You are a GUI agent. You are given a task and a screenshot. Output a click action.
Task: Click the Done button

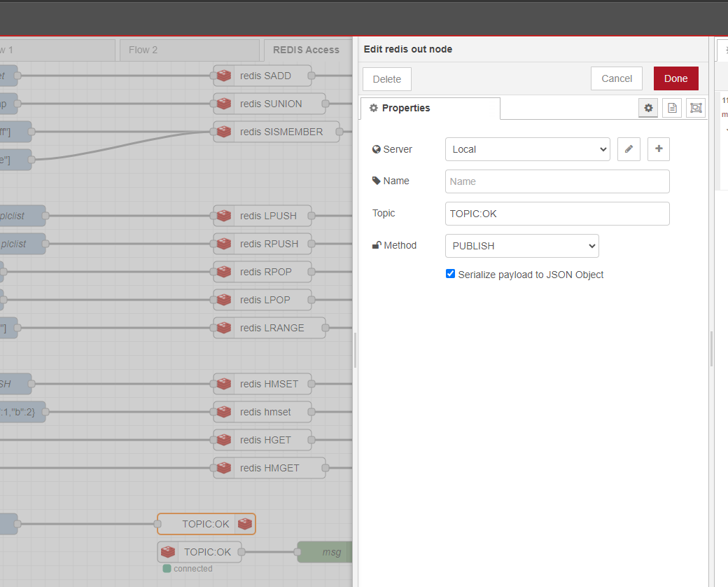point(675,78)
